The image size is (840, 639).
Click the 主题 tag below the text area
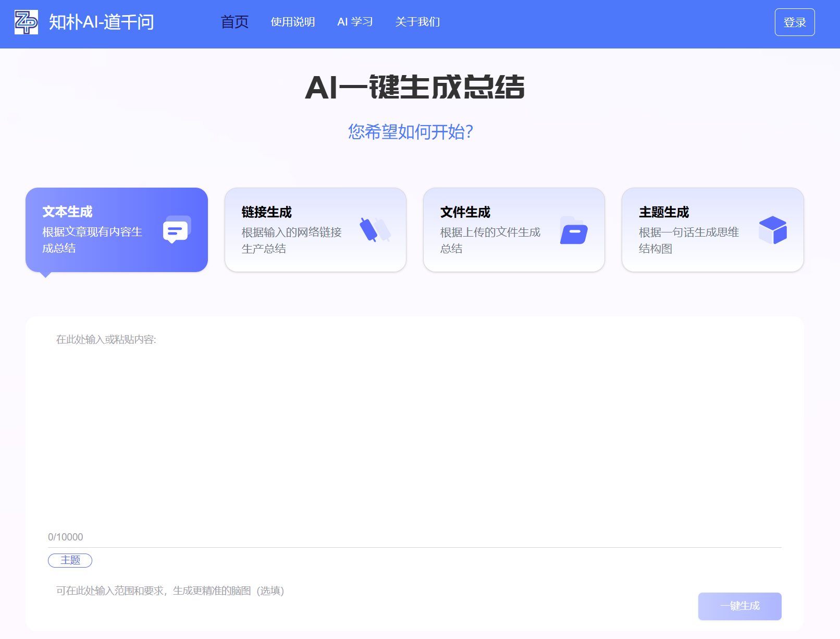click(x=70, y=560)
